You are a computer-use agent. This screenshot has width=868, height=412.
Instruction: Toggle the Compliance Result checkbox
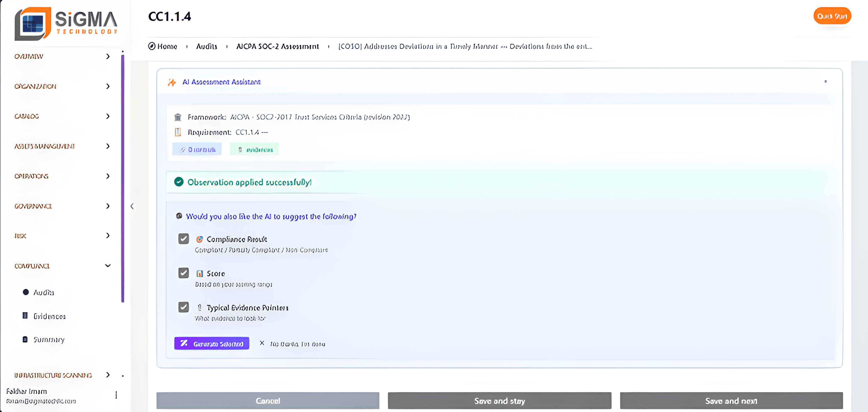pos(183,239)
